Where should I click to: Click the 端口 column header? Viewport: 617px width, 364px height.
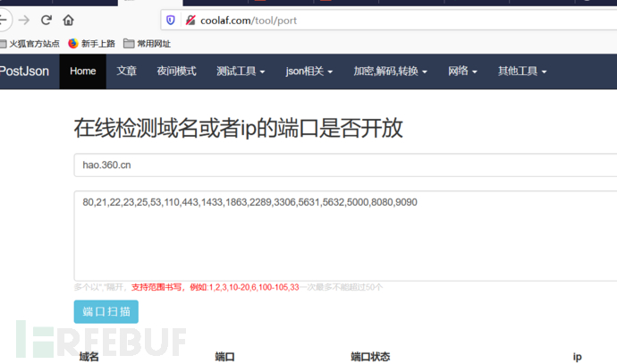tap(224, 357)
